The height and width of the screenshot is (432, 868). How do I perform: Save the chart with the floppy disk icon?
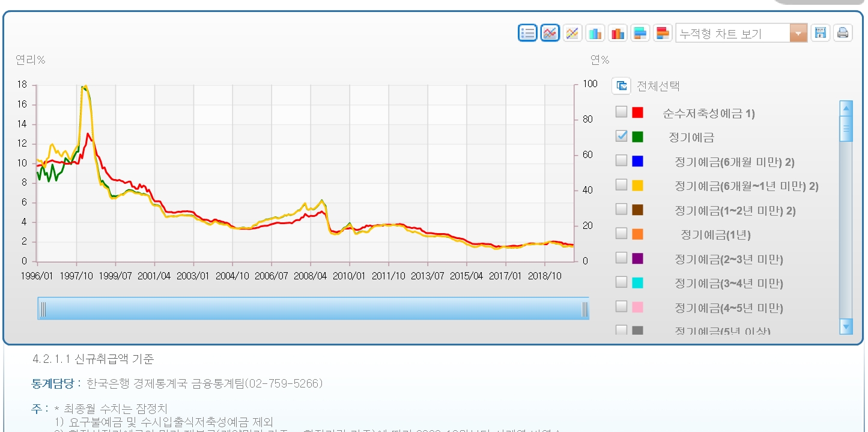pyautogui.click(x=820, y=33)
